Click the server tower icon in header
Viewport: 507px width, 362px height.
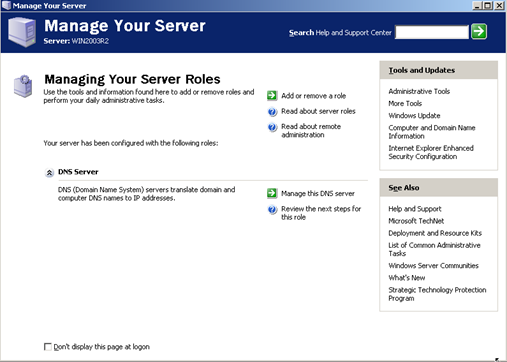[x=22, y=32]
